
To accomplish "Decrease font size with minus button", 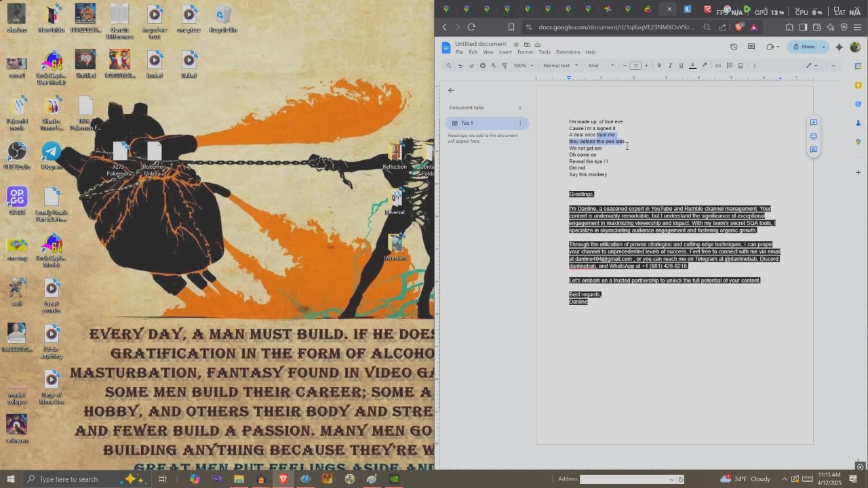I will click(x=625, y=66).
